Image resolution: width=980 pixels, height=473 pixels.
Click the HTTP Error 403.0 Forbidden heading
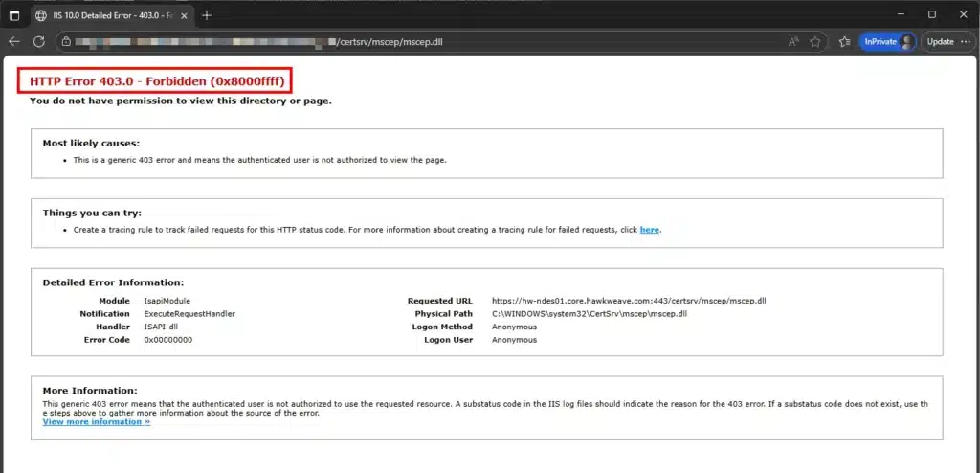click(x=153, y=81)
